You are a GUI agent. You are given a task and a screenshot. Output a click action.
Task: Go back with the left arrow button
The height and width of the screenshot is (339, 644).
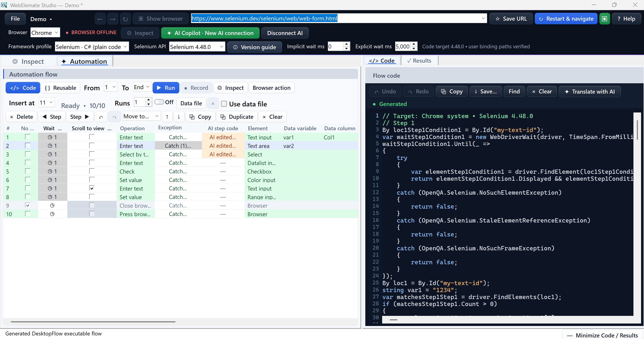coord(100,19)
